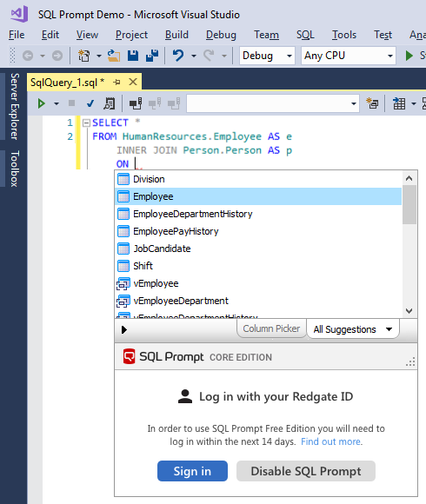Execute the query with green play icon
Viewport: 426px width, 504px height.
tap(41, 103)
